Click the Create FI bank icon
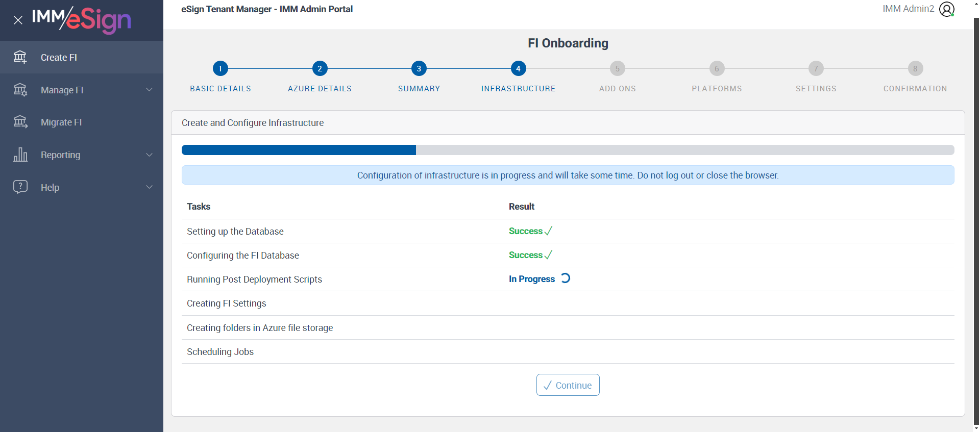Viewport: 980px width, 432px height. pos(20,57)
